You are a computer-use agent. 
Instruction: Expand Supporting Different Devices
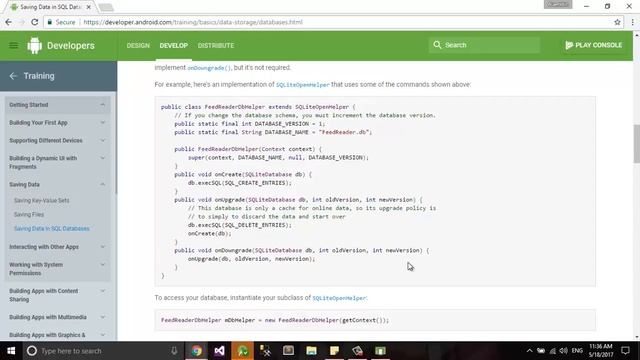58,140
